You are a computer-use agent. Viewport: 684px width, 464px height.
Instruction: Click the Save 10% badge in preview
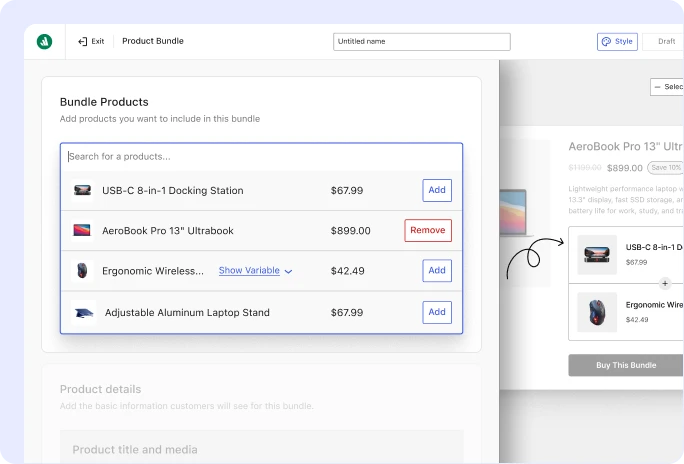665,167
